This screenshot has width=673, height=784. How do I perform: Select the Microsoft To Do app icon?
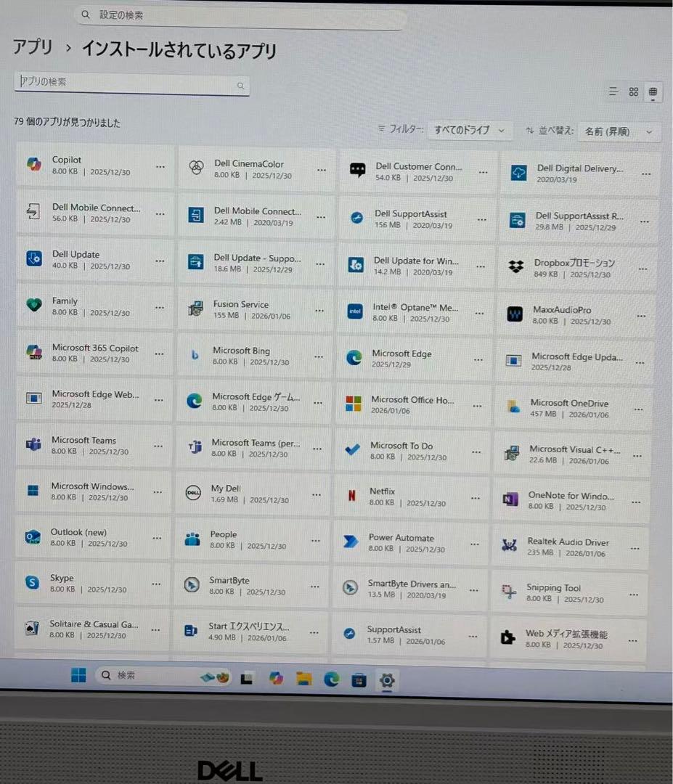pyautogui.click(x=352, y=449)
